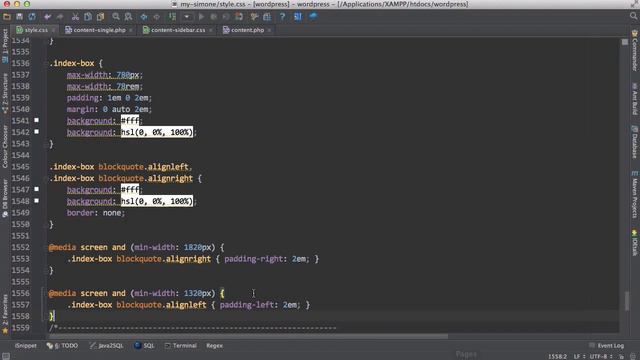
Task: Open the Database panel on right
Action: pyautogui.click(x=635, y=142)
